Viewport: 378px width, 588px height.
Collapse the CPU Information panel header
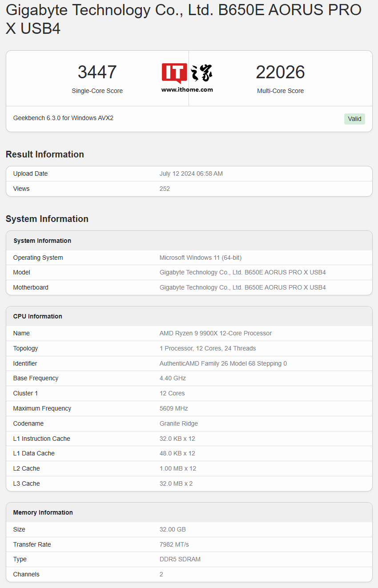click(x=37, y=316)
